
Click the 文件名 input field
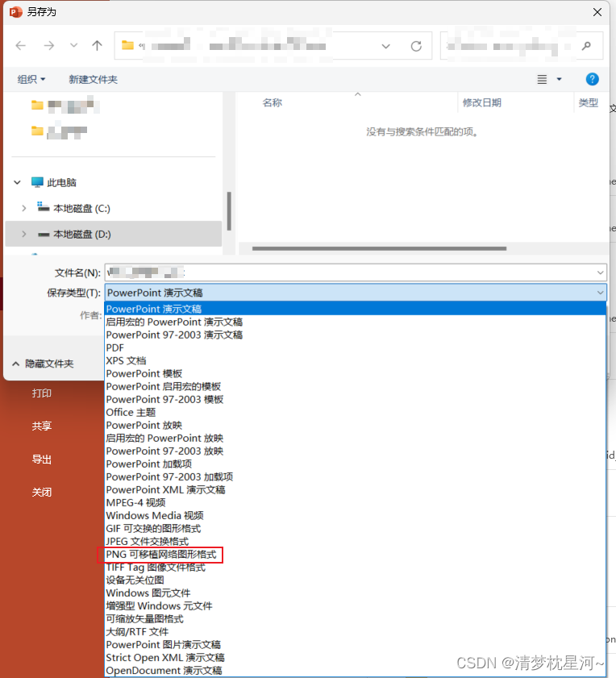click(351, 272)
